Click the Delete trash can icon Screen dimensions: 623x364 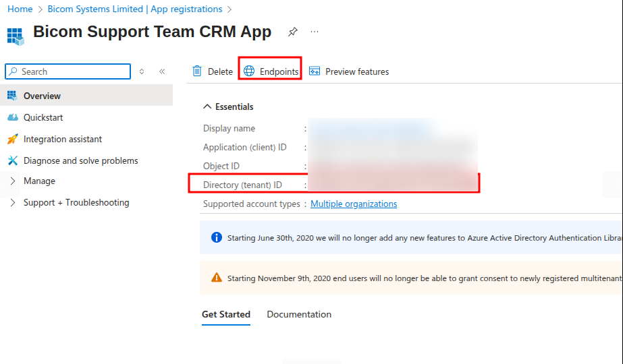click(x=197, y=71)
